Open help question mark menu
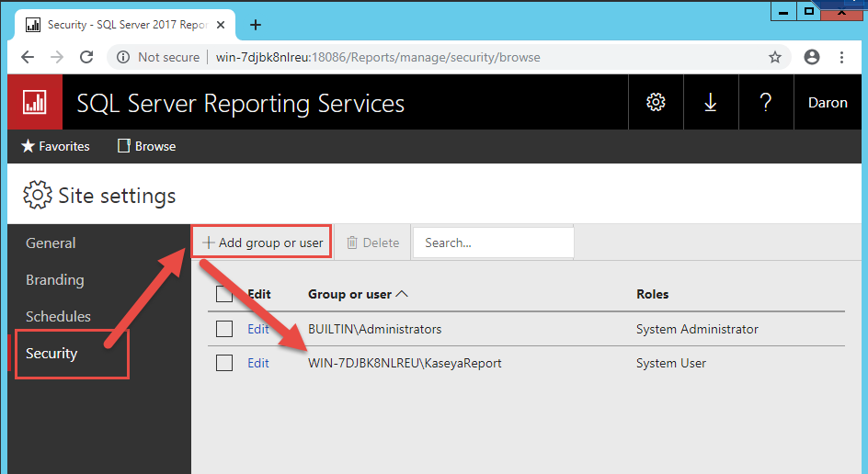The image size is (868, 474). pyautogui.click(x=766, y=102)
